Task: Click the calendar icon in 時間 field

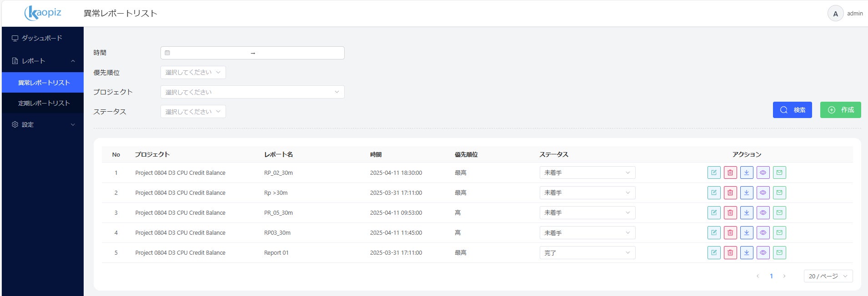Action: pyautogui.click(x=167, y=53)
